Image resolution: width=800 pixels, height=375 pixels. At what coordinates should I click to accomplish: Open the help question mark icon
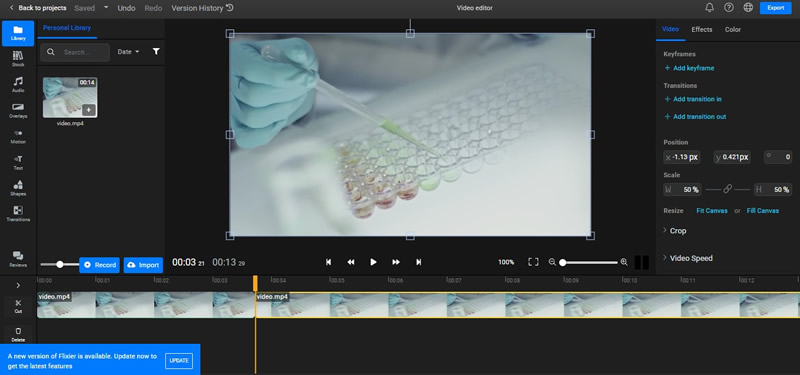click(x=729, y=8)
